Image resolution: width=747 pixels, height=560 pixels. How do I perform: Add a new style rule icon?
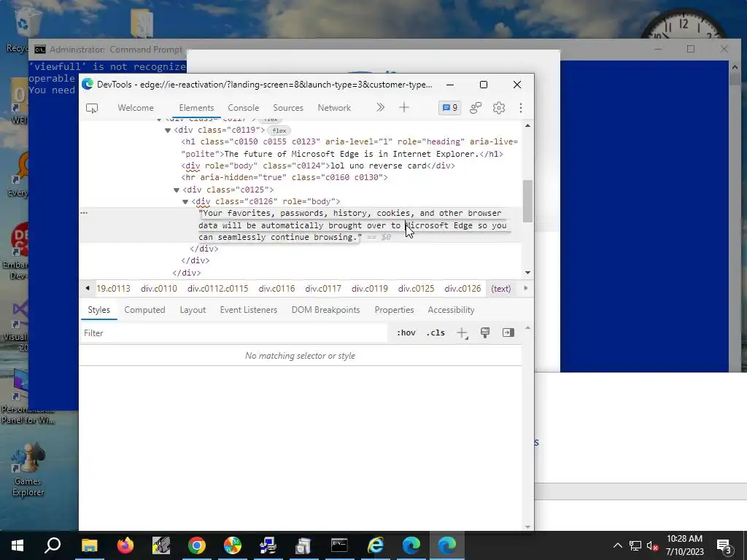462,332
